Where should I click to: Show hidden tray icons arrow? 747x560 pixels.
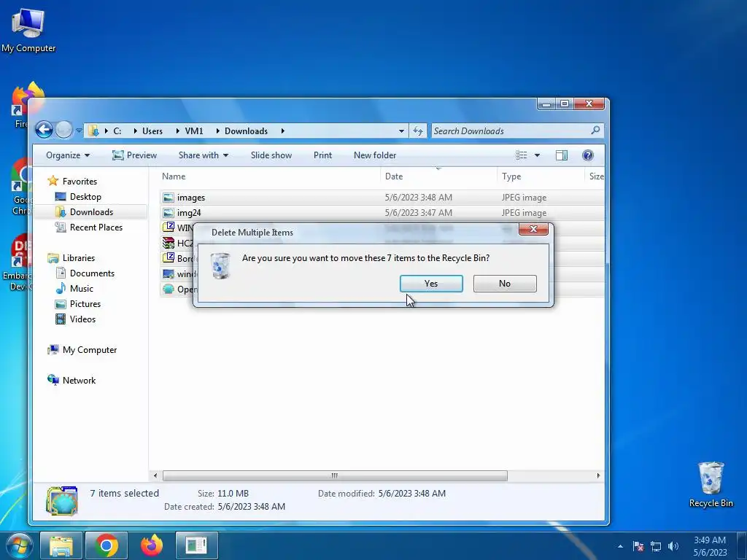[x=620, y=546]
